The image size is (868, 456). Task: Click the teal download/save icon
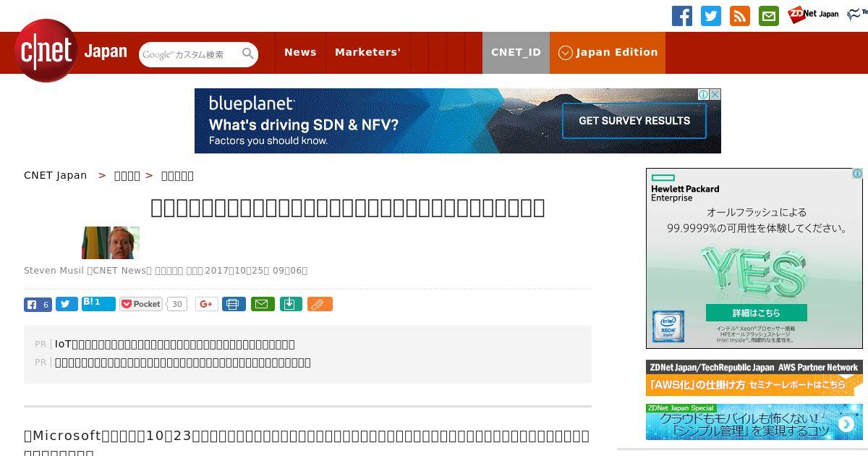[290, 304]
